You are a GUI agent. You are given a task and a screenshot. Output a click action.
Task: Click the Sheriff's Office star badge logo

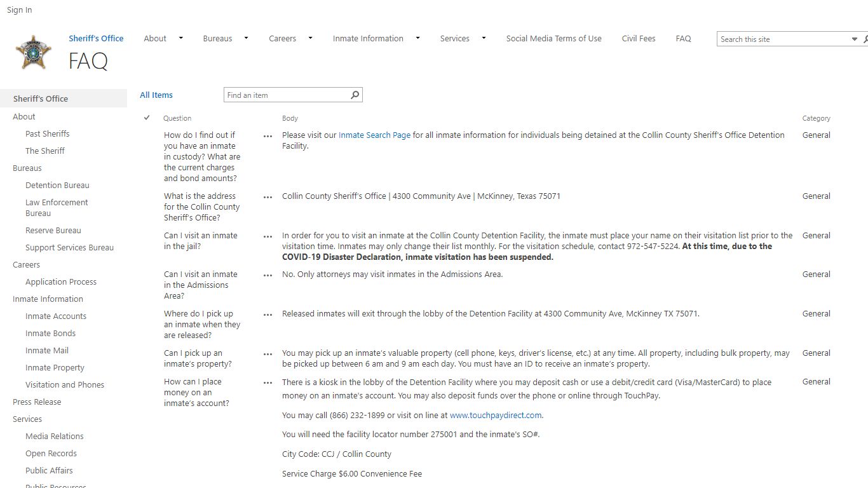33,52
